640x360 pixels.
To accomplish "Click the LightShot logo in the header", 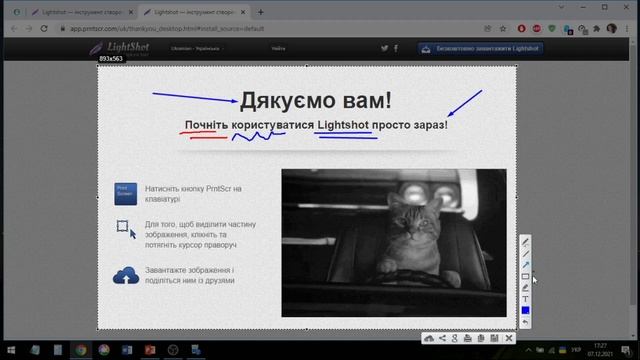I will [x=120, y=48].
